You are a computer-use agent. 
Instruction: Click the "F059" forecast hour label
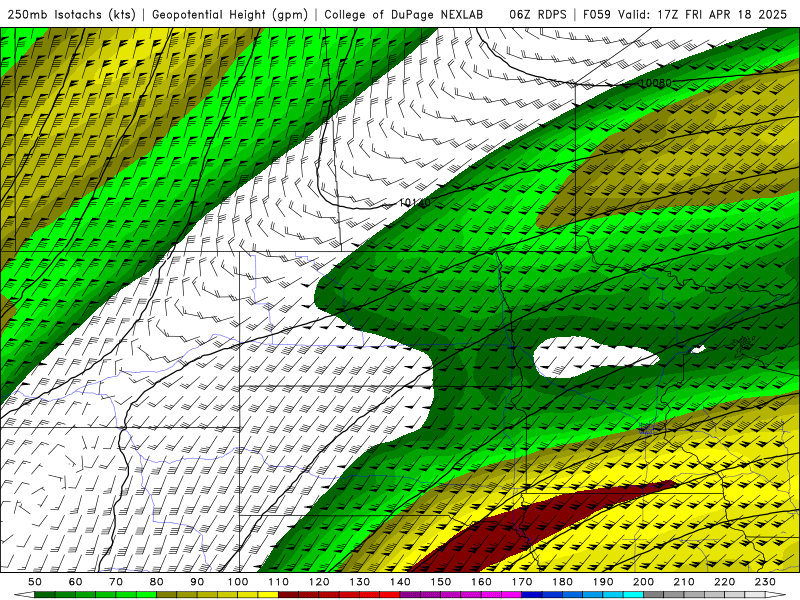pos(596,14)
